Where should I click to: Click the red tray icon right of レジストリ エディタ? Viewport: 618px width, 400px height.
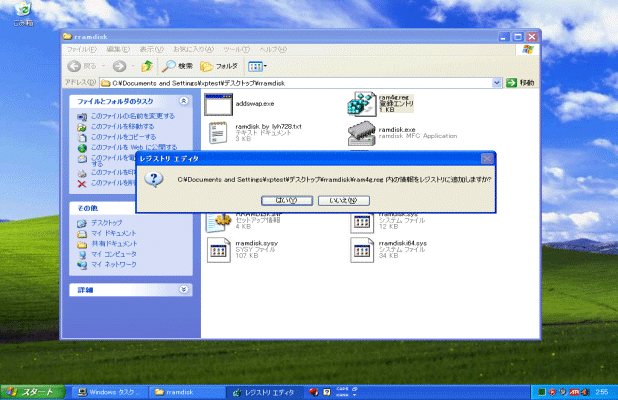click(313, 392)
